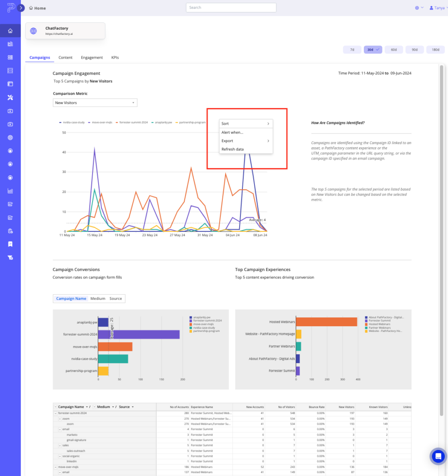Open the bookmark with checkmark sidebar icon
This screenshot has width=448, height=476.
pyautogui.click(x=10, y=244)
